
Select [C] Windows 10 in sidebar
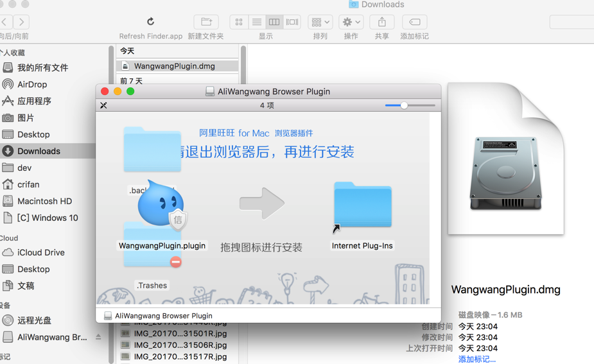48,218
